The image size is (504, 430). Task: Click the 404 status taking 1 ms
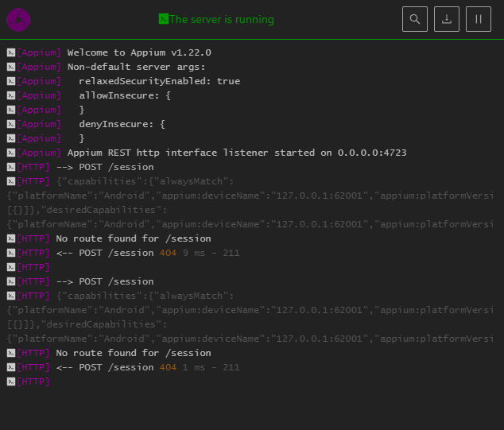click(x=168, y=367)
